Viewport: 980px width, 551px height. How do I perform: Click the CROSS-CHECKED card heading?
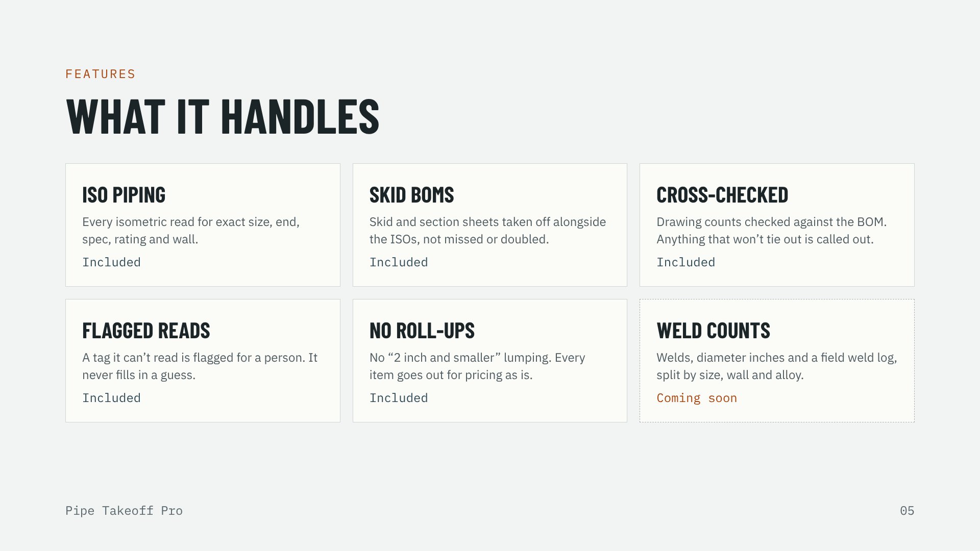tap(722, 195)
